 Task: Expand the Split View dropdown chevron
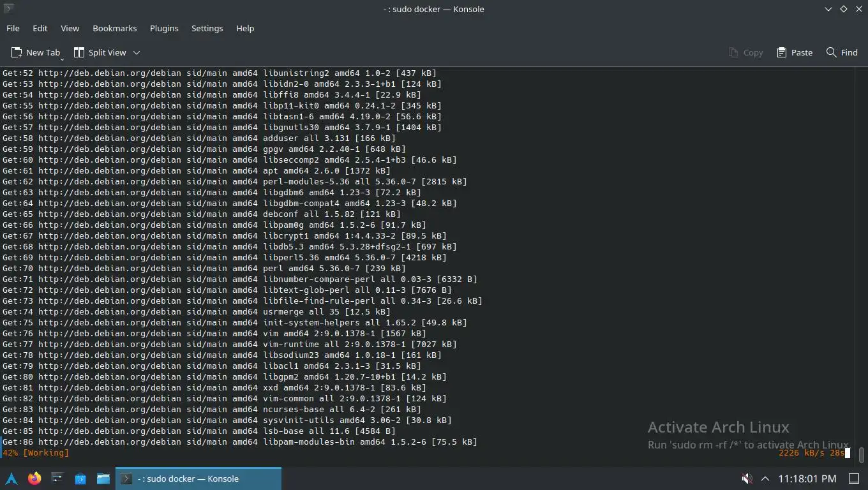(x=136, y=52)
